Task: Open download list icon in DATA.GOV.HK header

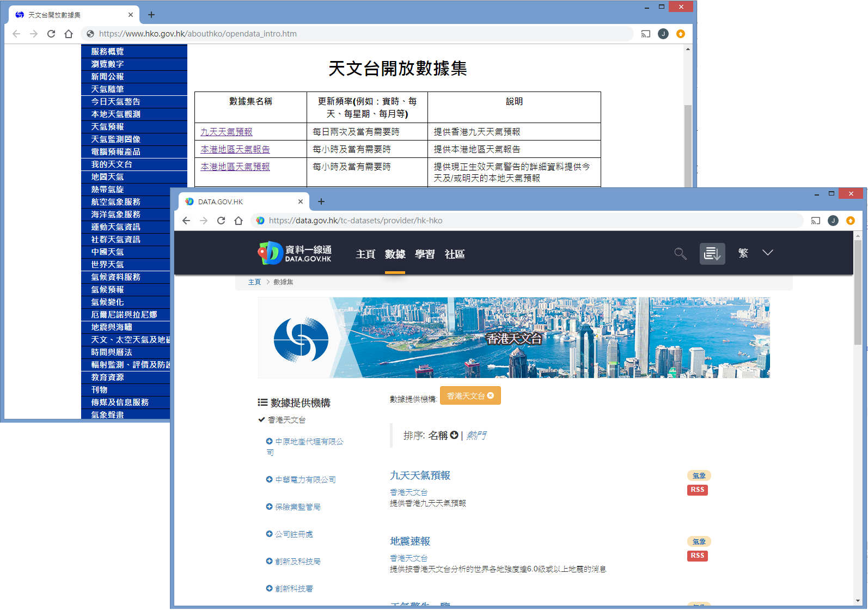Action: [x=712, y=253]
